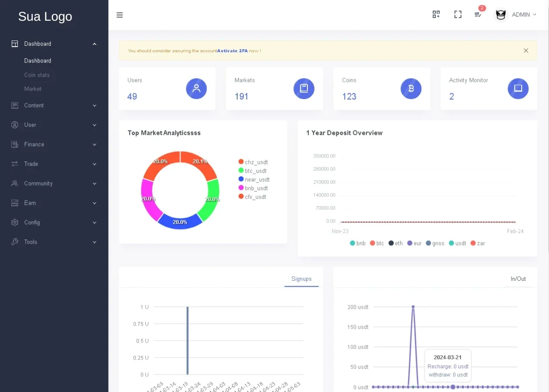Dismiss the 2FA warning banner
549x392 pixels.
pyautogui.click(x=526, y=50)
